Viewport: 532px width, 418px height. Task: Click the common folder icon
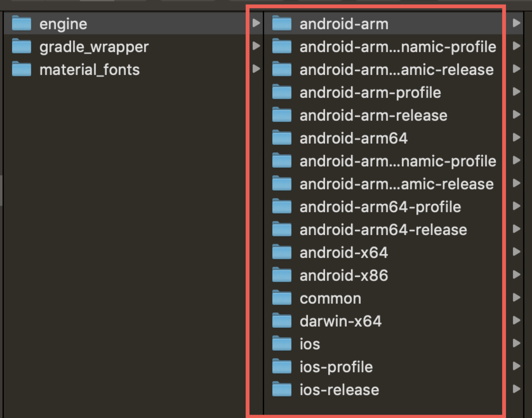tap(282, 298)
